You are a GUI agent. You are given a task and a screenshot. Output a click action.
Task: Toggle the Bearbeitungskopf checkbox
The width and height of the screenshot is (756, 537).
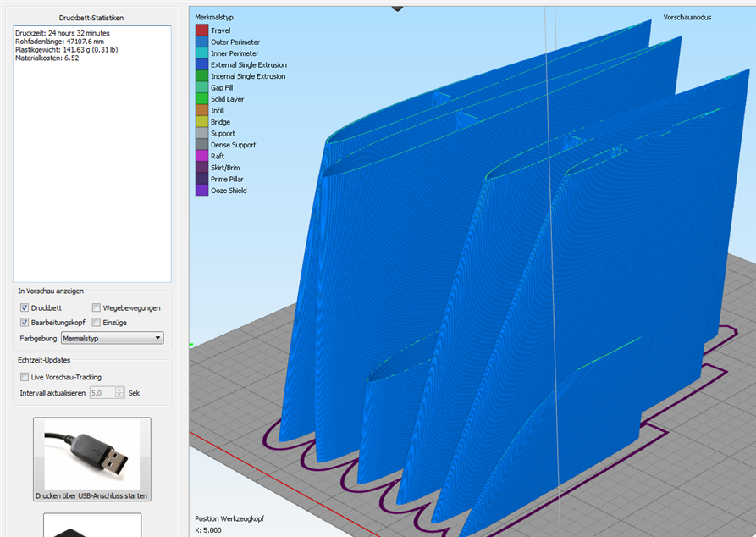coord(25,323)
